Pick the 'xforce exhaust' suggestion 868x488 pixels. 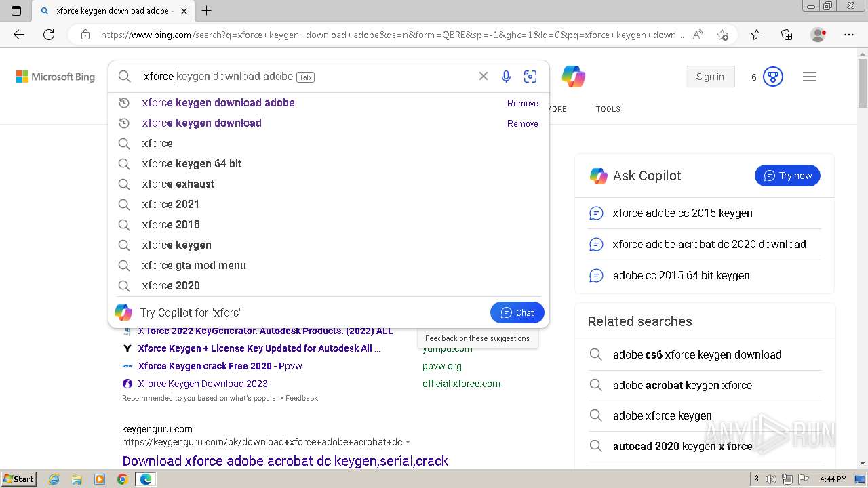click(329, 184)
